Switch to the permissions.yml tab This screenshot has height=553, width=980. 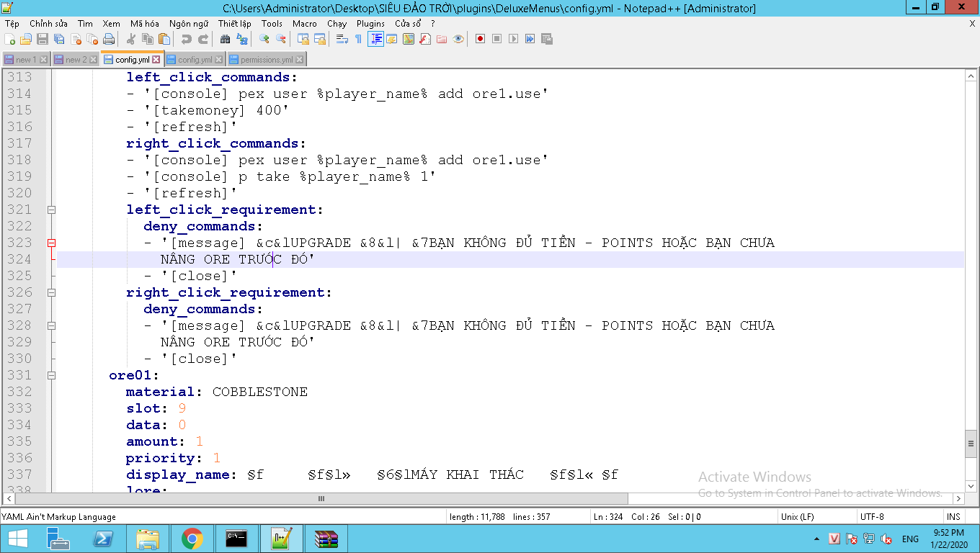pos(266,60)
